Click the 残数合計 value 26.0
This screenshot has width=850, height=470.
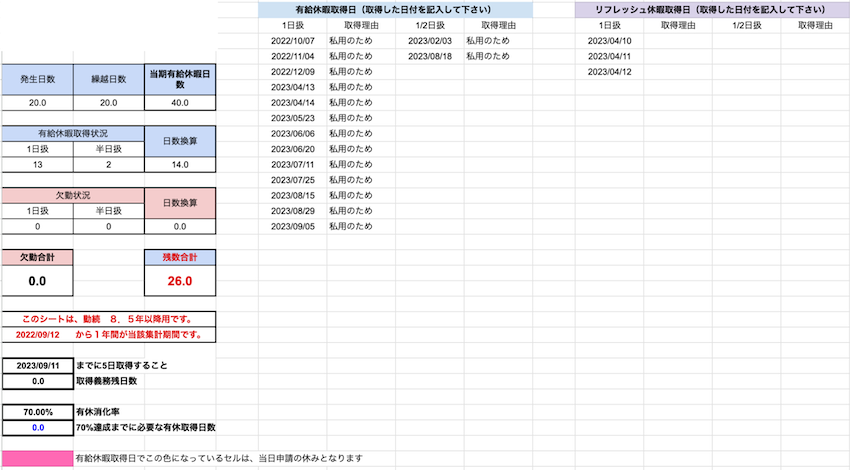pos(179,281)
